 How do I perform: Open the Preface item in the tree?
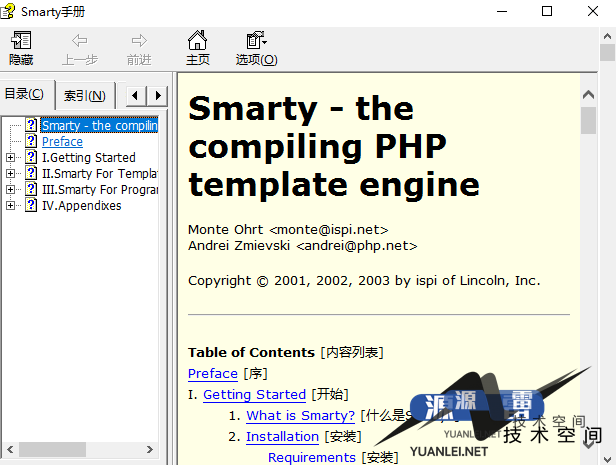pos(62,141)
